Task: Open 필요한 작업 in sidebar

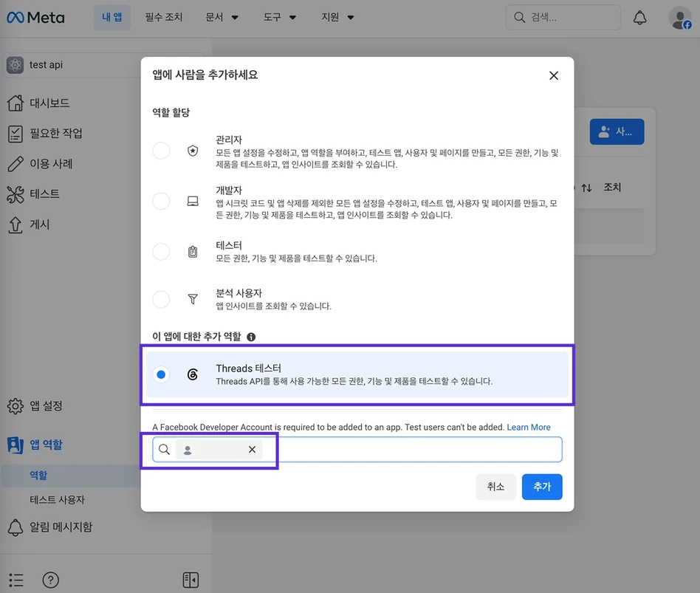Action: click(56, 133)
